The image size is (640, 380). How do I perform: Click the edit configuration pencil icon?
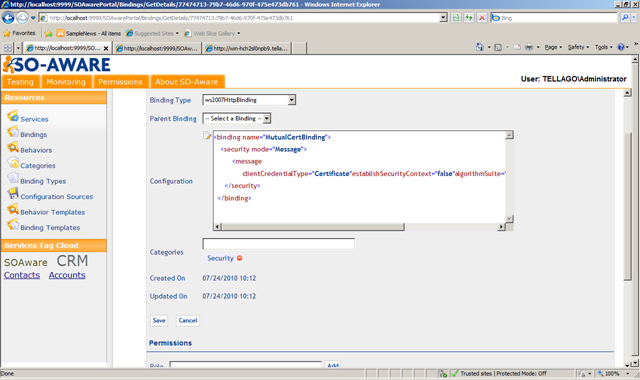tap(207, 136)
